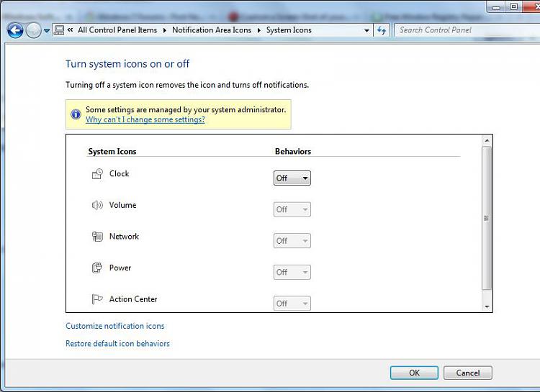Viewport: 540px width, 392px height.
Task: Click the Back navigation arrow button
Action: pos(15,30)
